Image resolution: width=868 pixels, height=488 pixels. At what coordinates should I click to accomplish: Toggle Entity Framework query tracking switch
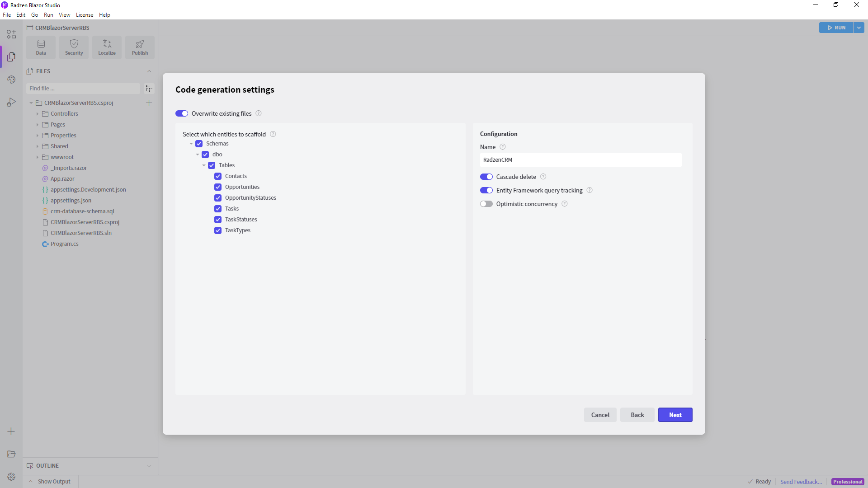coord(486,190)
